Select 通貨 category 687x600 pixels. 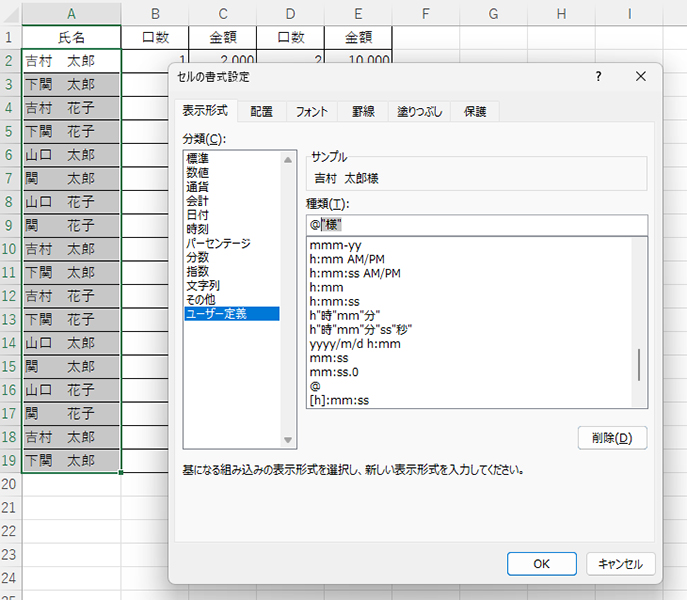pyautogui.click(x=198, y=187)
